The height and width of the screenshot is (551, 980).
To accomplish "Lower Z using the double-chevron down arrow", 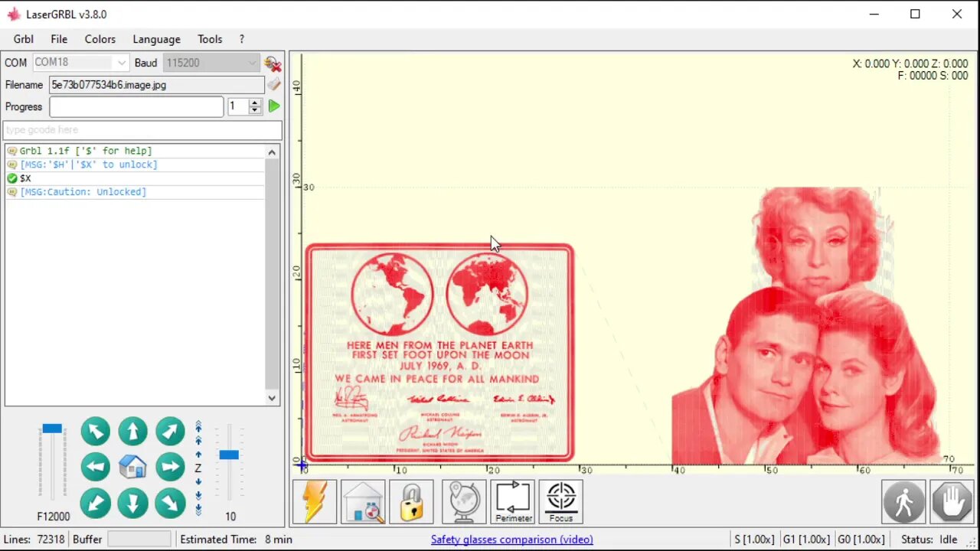I will 198,494.
